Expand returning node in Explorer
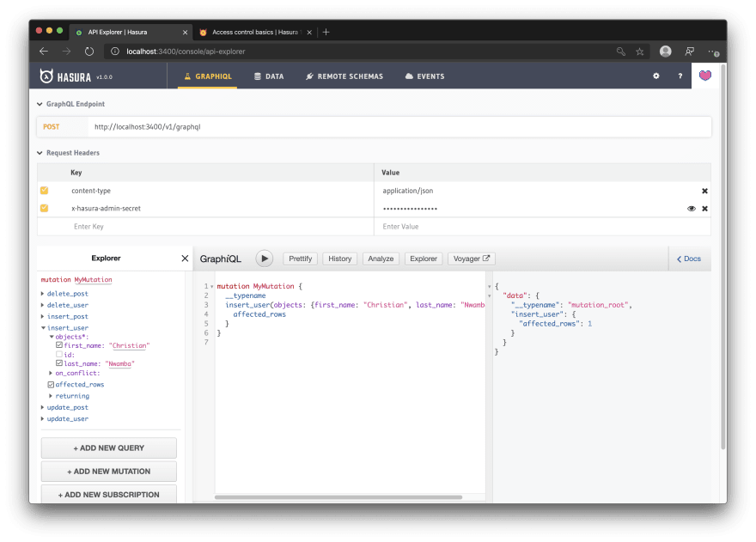Image resolution: width=756 pixels, height=542 pixels. [x=51, y=396]
